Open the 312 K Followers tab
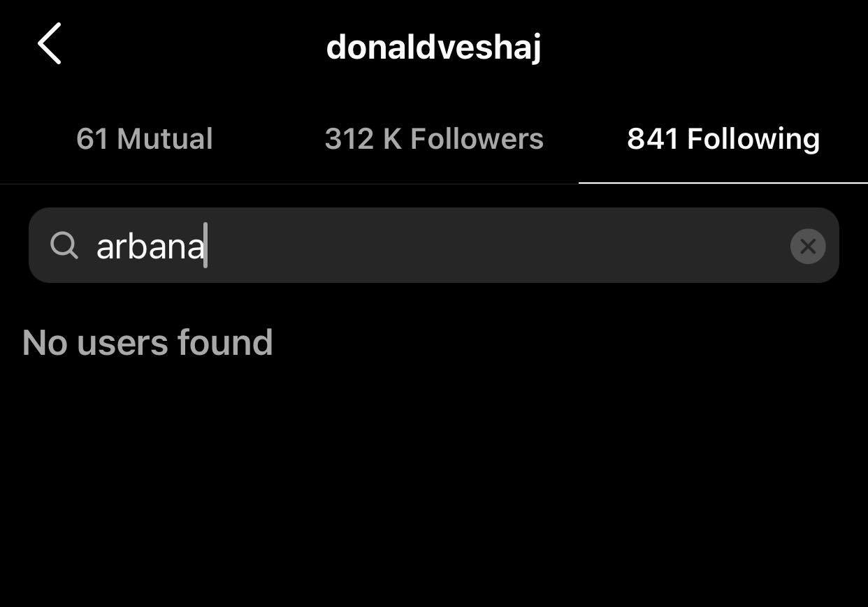This screenshot has width=868, height=607. pos(434,138)
